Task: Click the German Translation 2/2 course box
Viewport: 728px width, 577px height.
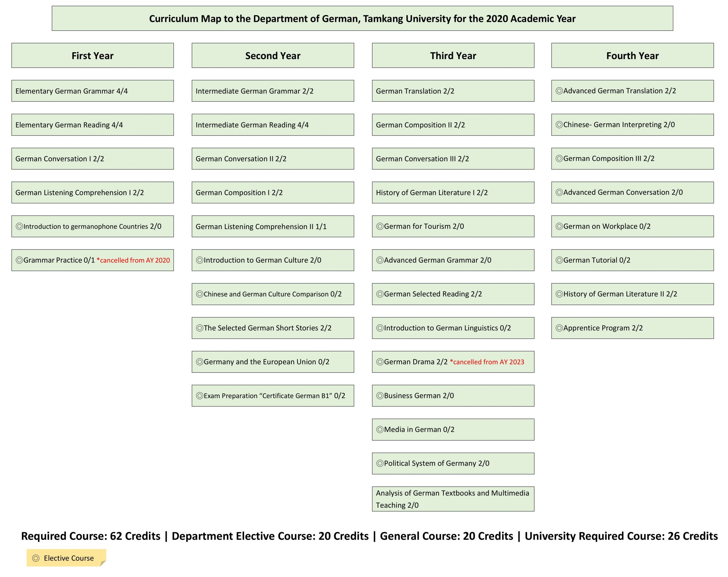Action: point(453,91)
